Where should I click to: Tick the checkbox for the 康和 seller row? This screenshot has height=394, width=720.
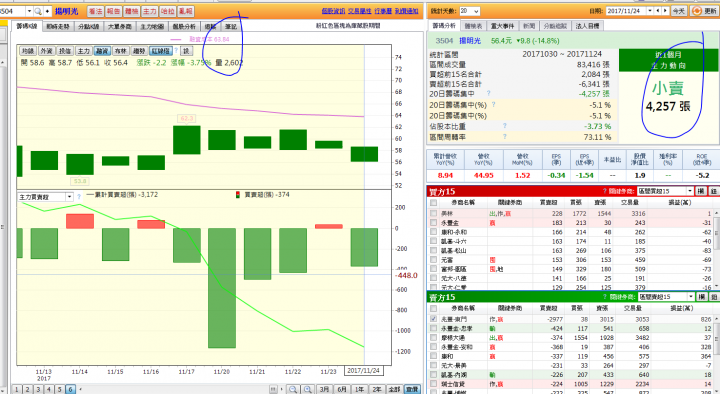pyautogui.click(x=433, y=356)
